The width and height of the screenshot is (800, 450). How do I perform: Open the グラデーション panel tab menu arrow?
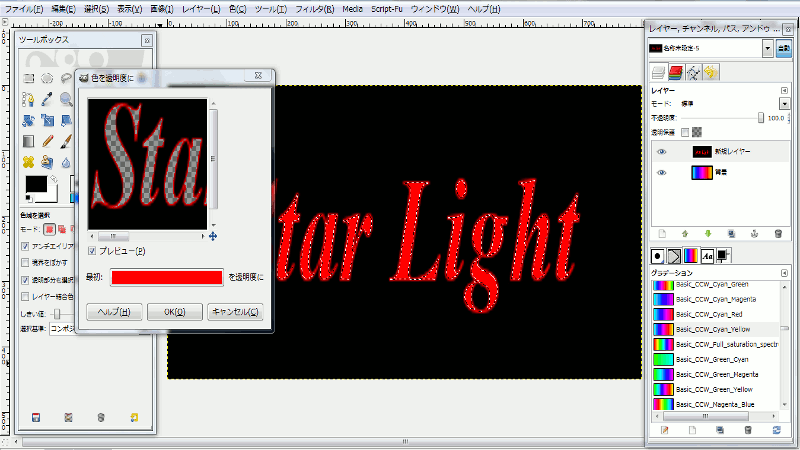coord(784,273)
